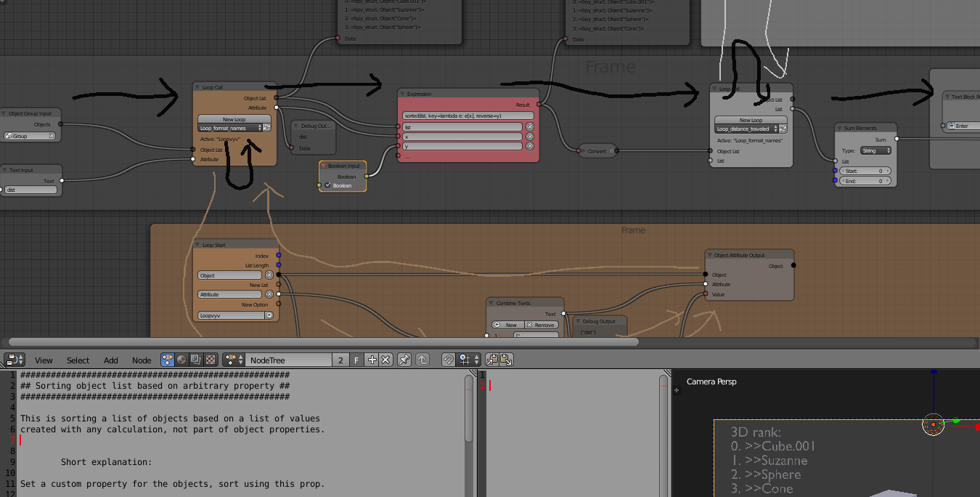The height and width of the screenshot is (497, 980).
Task: Open Loop_distance_traveled dropdown
Action: click(x=746, y=129)
